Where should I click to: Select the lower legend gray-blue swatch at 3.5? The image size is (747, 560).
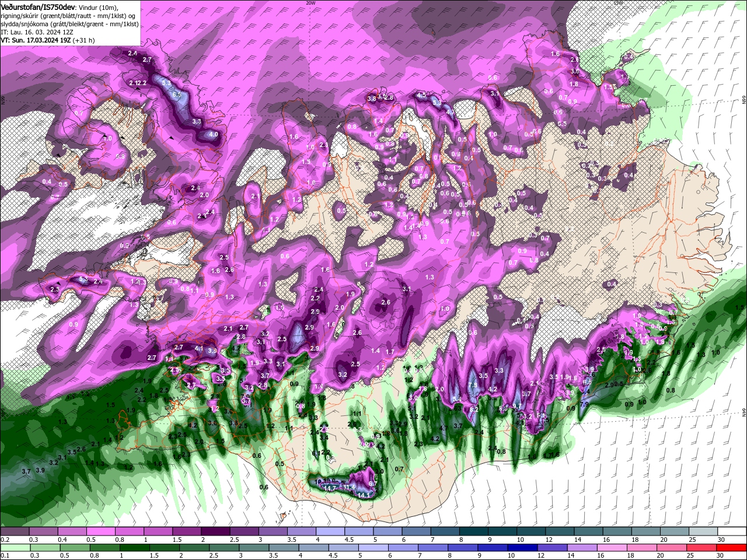coord(284,548)
